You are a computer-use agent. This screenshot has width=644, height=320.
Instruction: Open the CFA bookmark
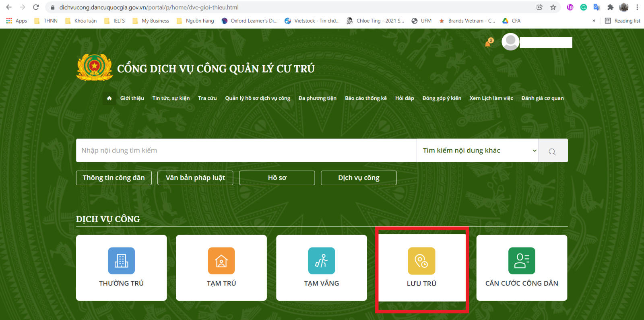coord(512,21)
